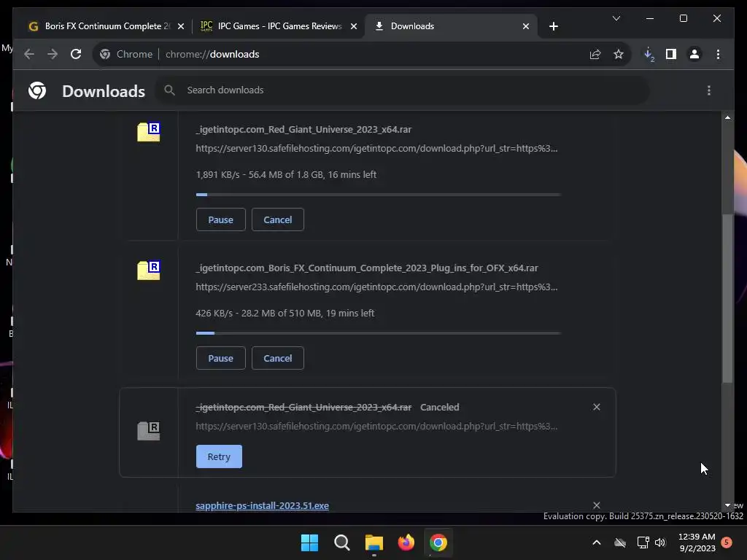
Task: Click the canceled download's server130 URL
Action: [x=376, y=426]
